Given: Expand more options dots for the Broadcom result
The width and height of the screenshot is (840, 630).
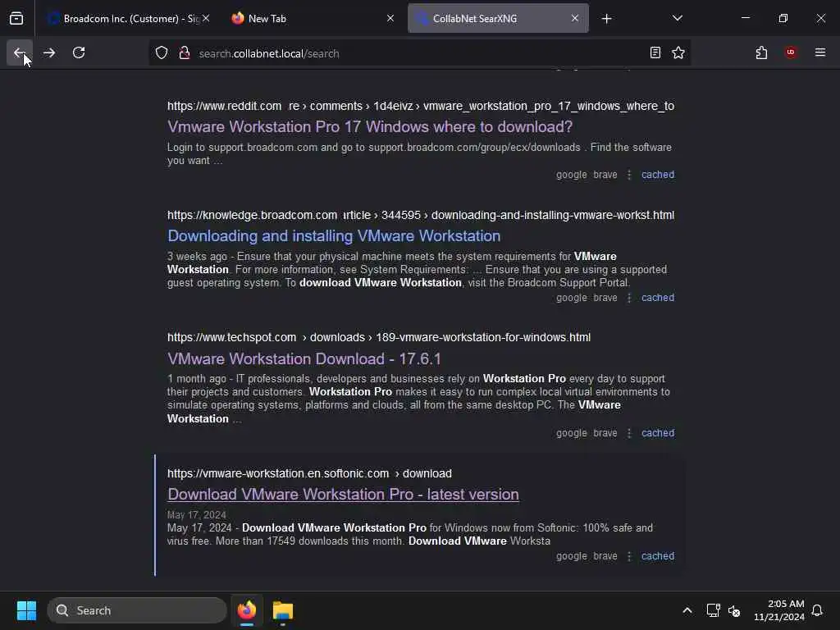Looking at the screenshot, I should pyautogui.click(x=629, y=298).
